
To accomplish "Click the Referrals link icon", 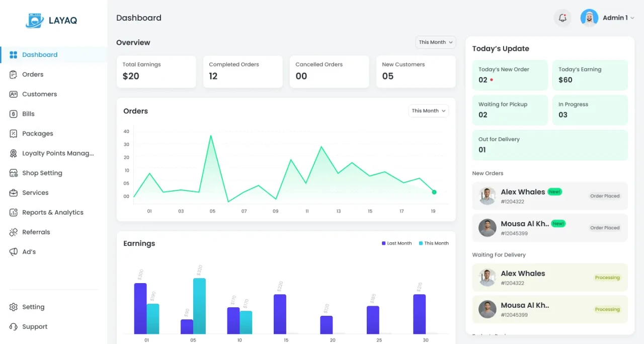I will tap(14, 232).
